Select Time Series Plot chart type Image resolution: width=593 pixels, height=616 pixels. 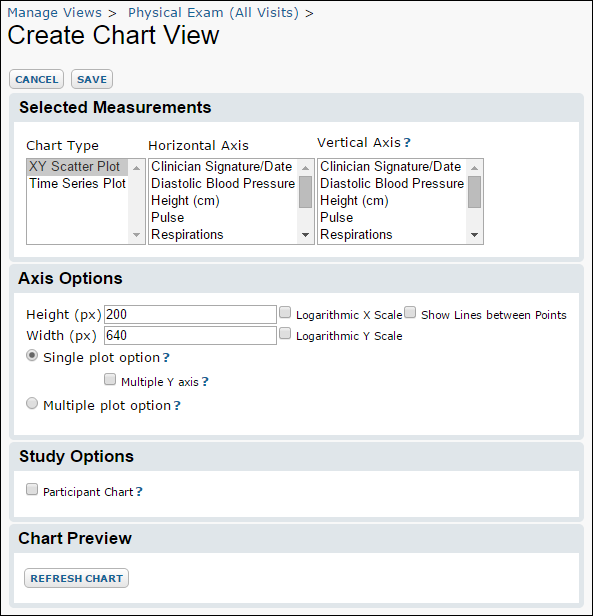(77, 183)
